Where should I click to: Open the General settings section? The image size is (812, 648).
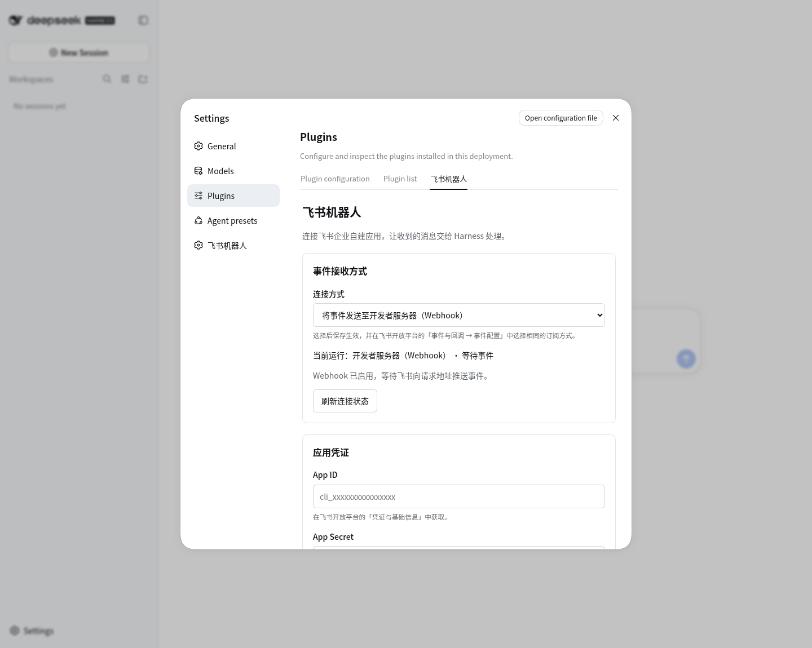233,146
